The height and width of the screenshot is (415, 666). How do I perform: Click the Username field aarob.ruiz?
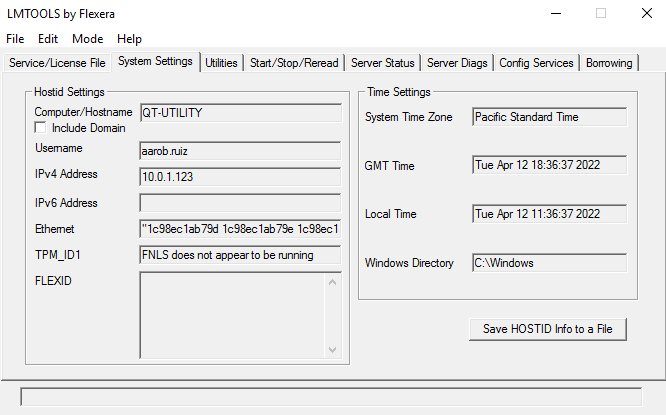240,151
